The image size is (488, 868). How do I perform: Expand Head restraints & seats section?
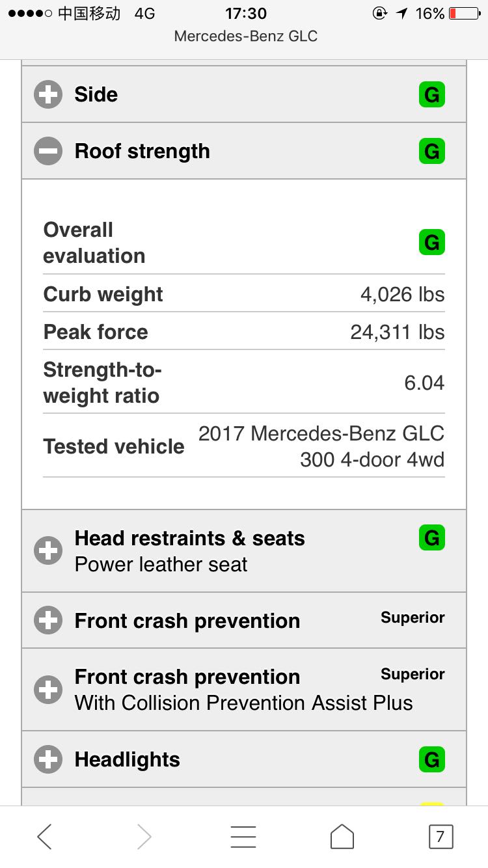(x=48, y=551)
